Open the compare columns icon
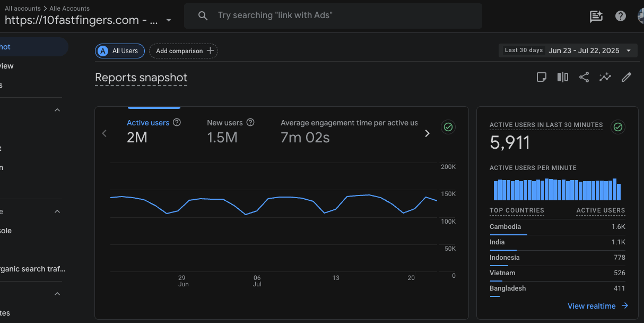 click(563, 78)
